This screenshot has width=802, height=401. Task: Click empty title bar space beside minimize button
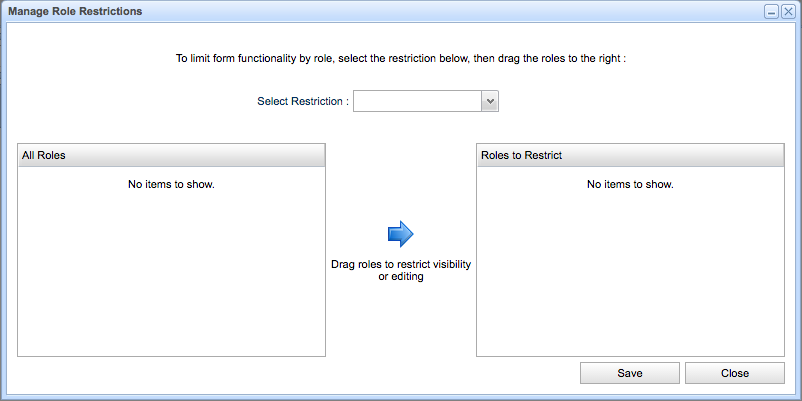pos(600,12)
